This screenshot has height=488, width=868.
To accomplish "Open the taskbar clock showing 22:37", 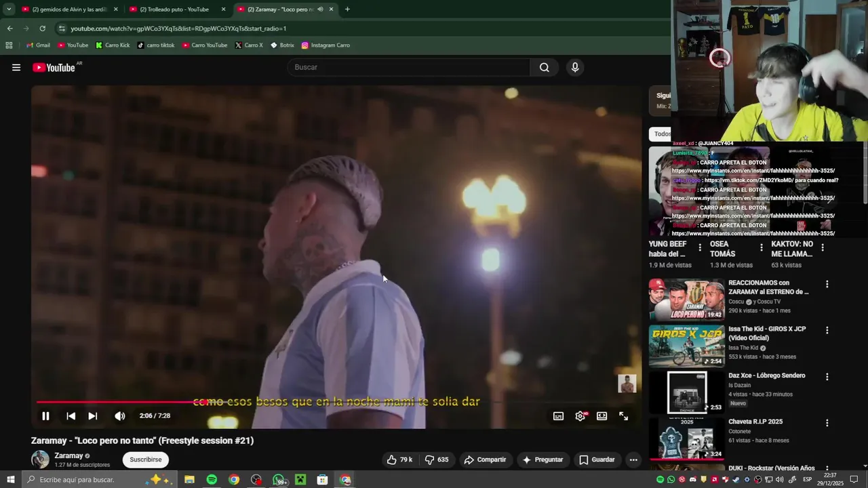I will (830, 479).
